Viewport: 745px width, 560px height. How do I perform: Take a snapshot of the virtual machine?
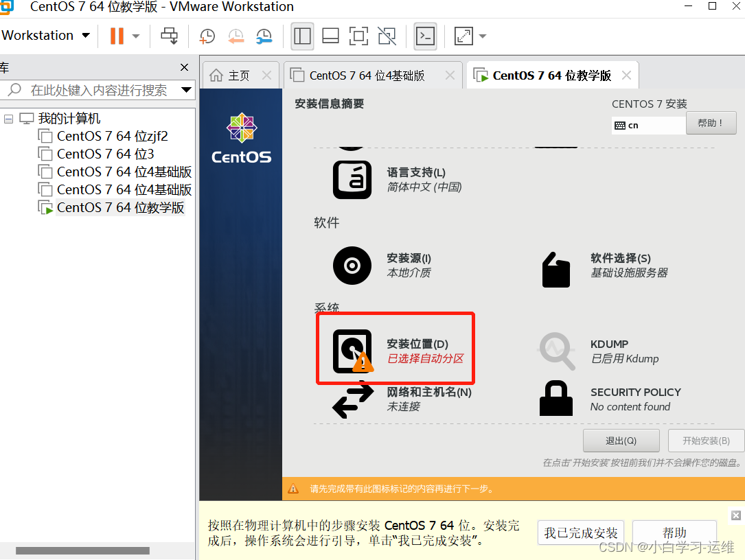[207, 36]
